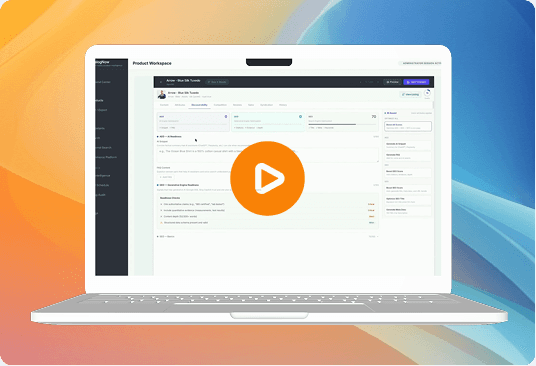Click the Generate AI Snippet card
This screenshot has height=366, width=536.
click(x=408, y=145)
